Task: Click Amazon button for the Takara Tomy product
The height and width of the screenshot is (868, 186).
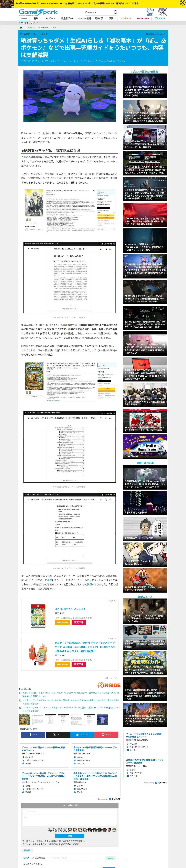Action: 62,664
